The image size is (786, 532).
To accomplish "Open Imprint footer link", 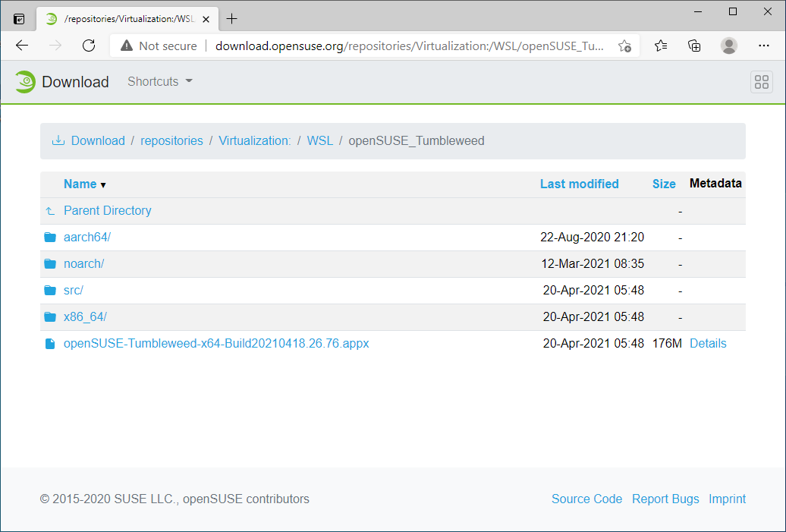I will (x=727, y=499).
